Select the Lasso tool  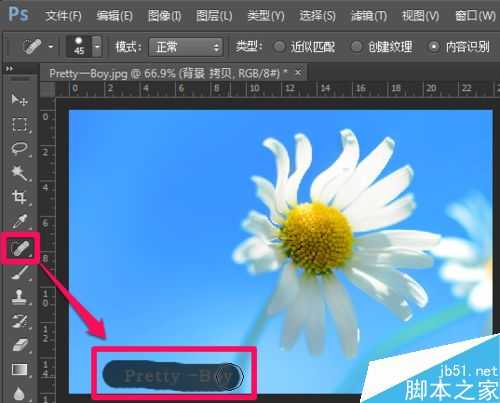click(19, 149)
